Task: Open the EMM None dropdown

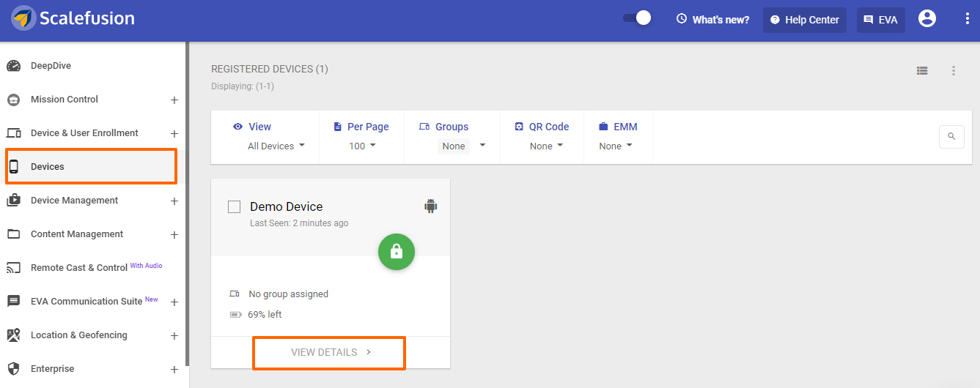Action: tap(615, 146)
